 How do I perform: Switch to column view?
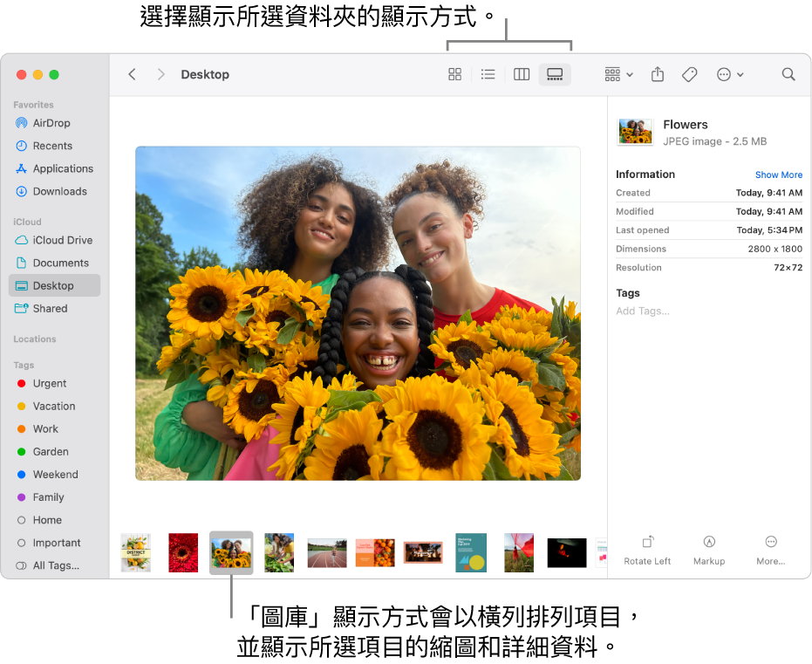522,74
